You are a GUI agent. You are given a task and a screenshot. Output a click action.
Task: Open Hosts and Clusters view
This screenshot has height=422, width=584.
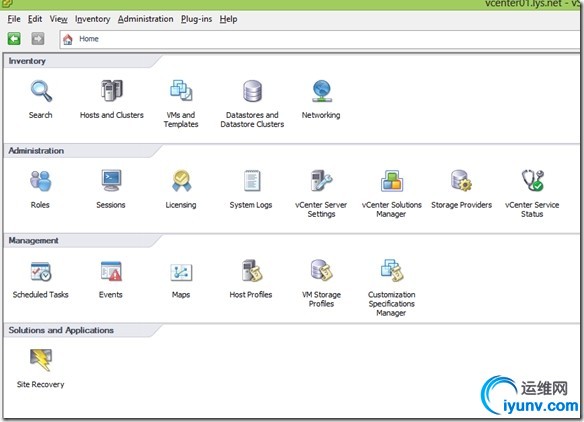(x=112, y=91)
